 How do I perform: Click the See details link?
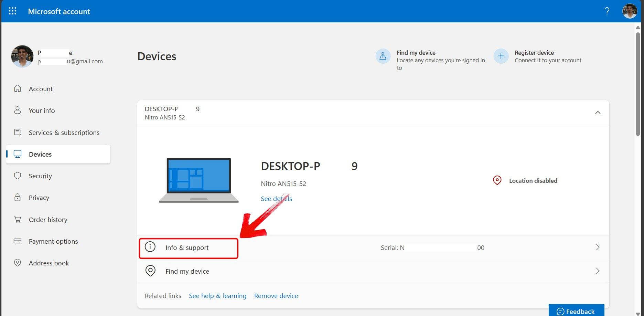click(x=276, y=199)
